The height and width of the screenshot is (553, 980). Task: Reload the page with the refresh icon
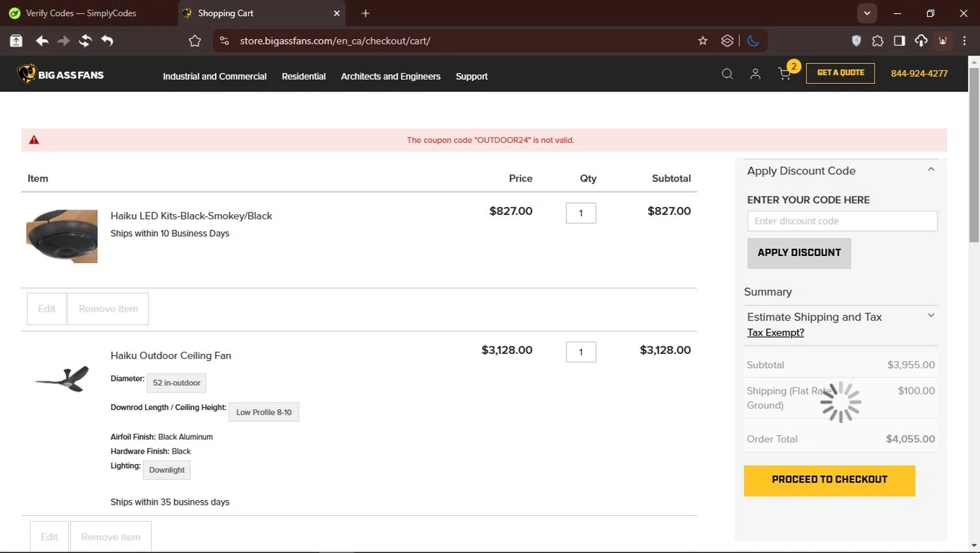point(85,40)
